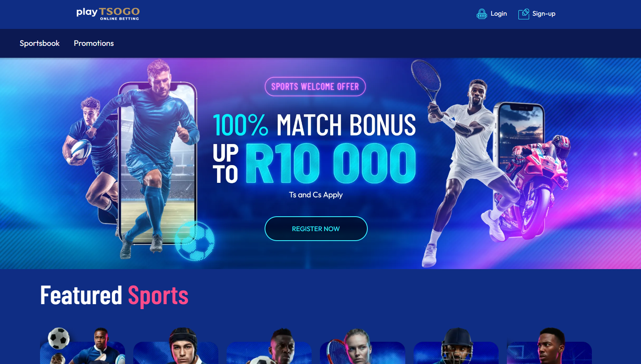
Task: Select the third featured sport card
Action: click(x=269, y=347)
